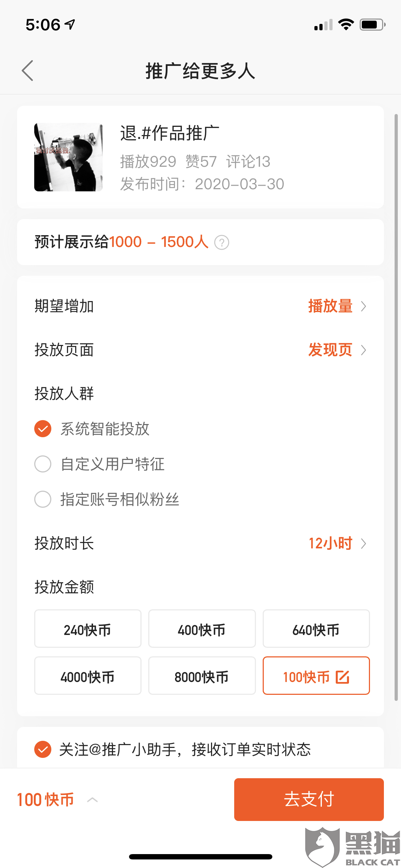This screenshot has width=401, height=868.
Task: Click the vertical scrollbar on right edge
Action: click(x=396, y=406)
